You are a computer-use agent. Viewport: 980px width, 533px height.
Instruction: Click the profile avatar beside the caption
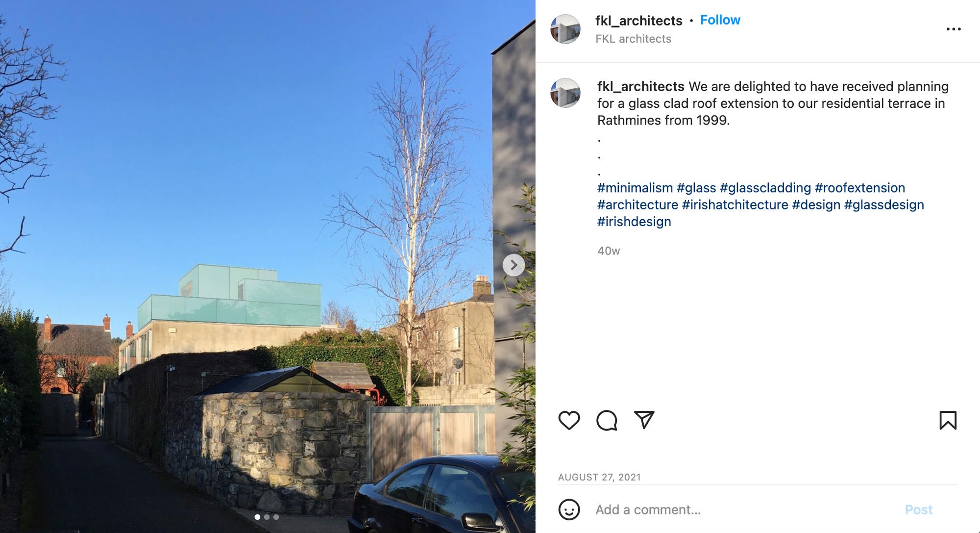[x=565, y=93]
